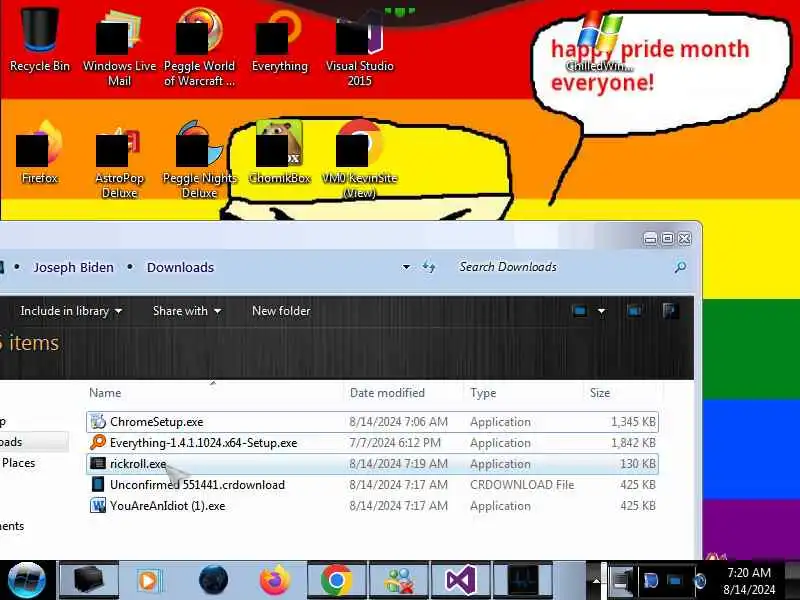The width and height of the screenshot is (800, 600).
Task: Open the dark globe taskbar icon
Action: (213, 581)
